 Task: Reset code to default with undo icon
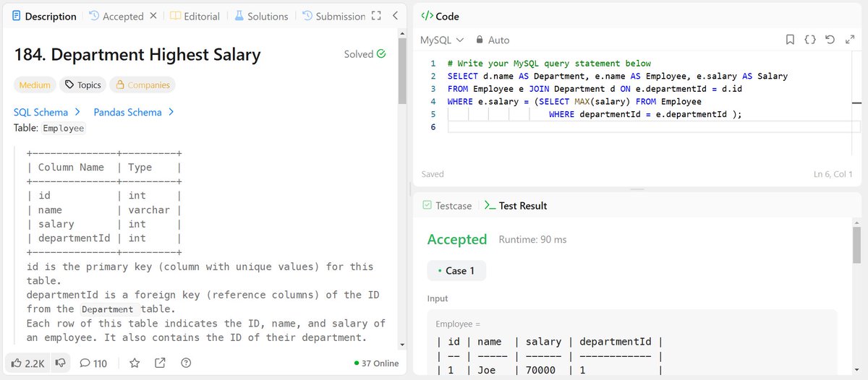tap(830, 40)
